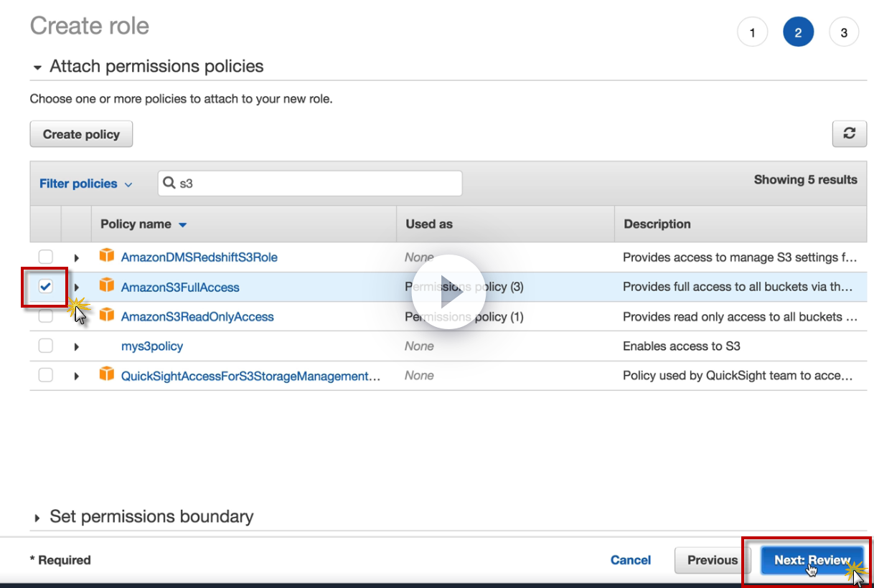Click the refresh policies icon button
Image resolution: width=874 pixels, height=588 pixels.
pos(850,133)
